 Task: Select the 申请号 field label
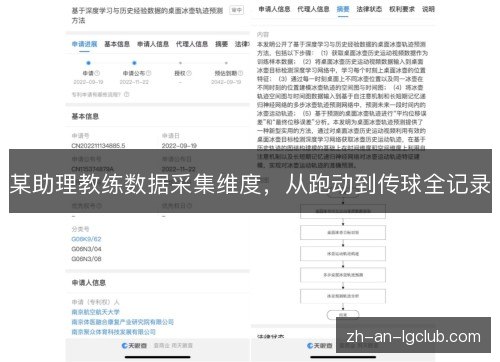80,136
